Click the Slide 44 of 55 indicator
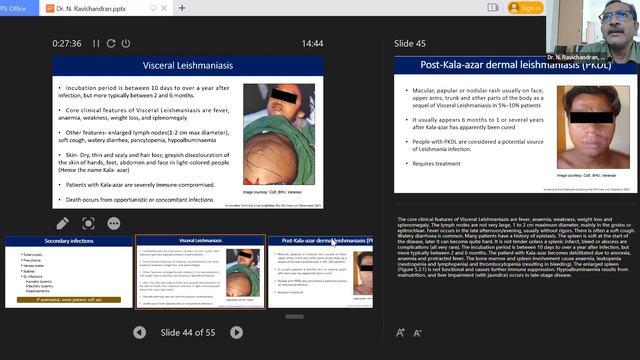Viewport: 640px width, 360px height. click(x=188, y=333)
